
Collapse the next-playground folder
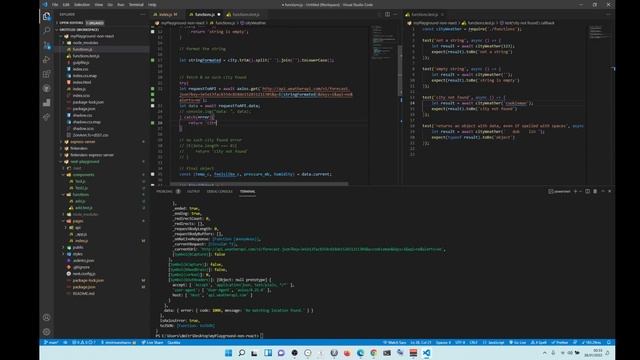tap(84, 162)
